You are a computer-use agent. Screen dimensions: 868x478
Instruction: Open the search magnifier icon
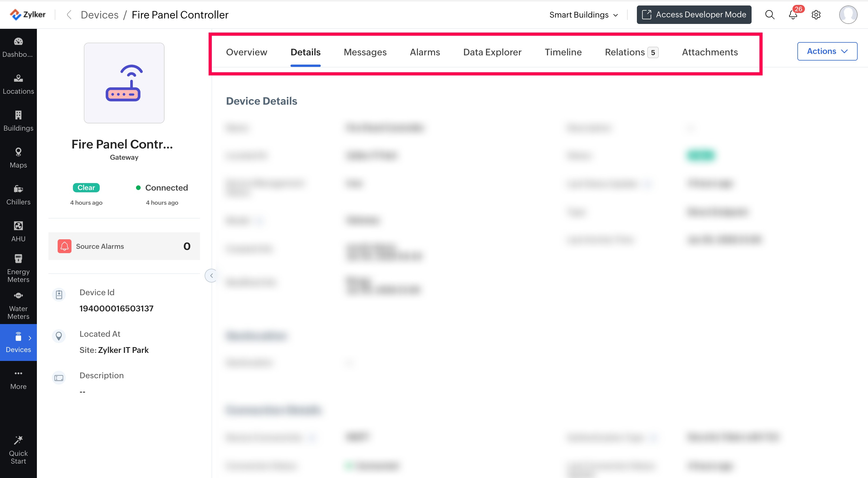click(x=770, y=15)
